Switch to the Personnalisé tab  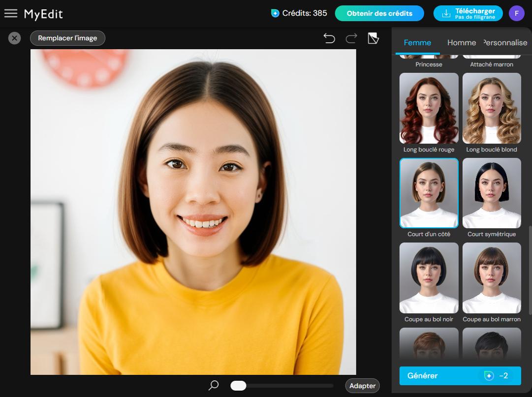pyautogui.click(x=505, y=43)
